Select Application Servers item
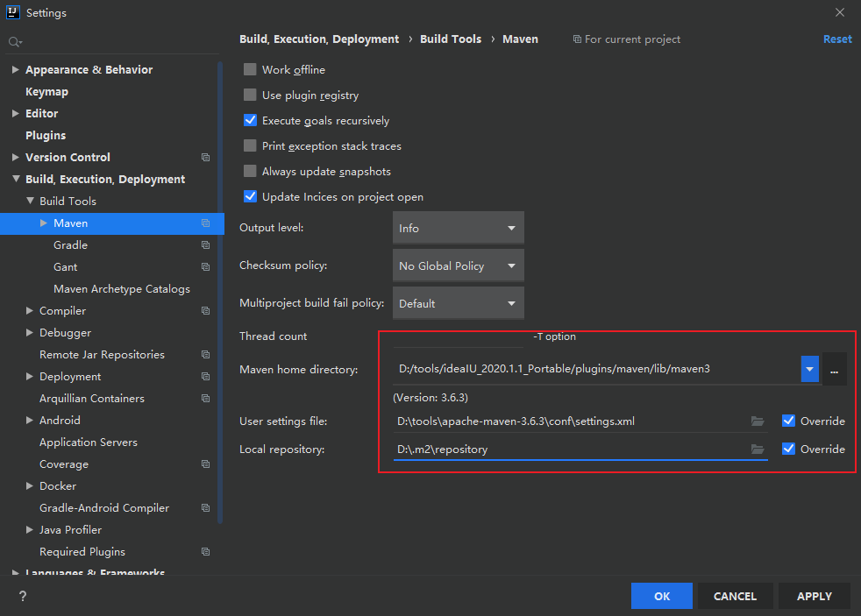Image resolution: width=861 pixels, height=616 pixels. [89, 443]
